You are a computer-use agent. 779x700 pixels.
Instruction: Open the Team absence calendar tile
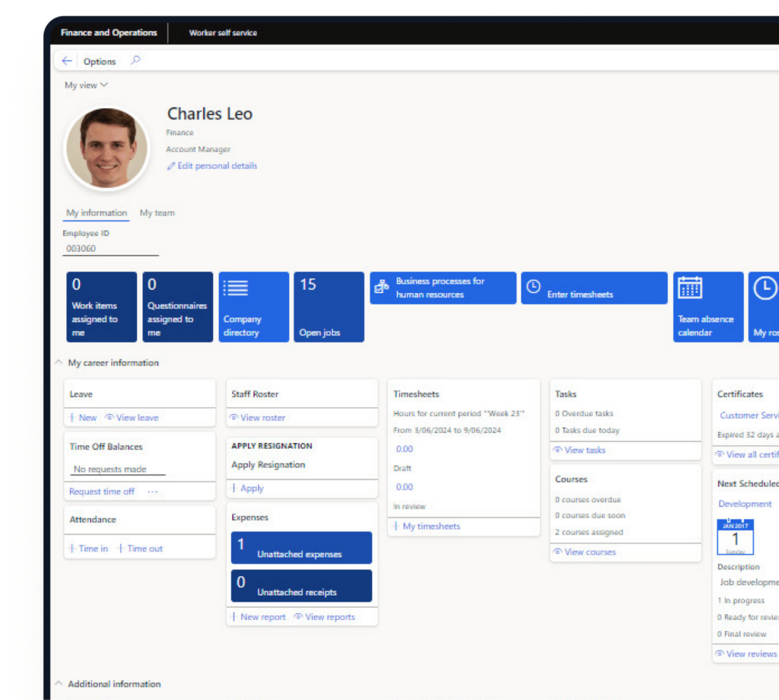tap(707, 307)
